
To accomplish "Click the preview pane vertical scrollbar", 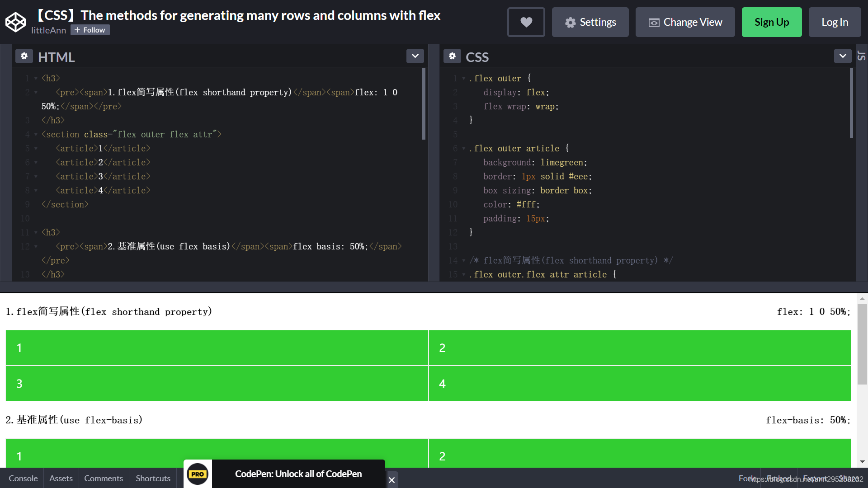I will (862, 343).
